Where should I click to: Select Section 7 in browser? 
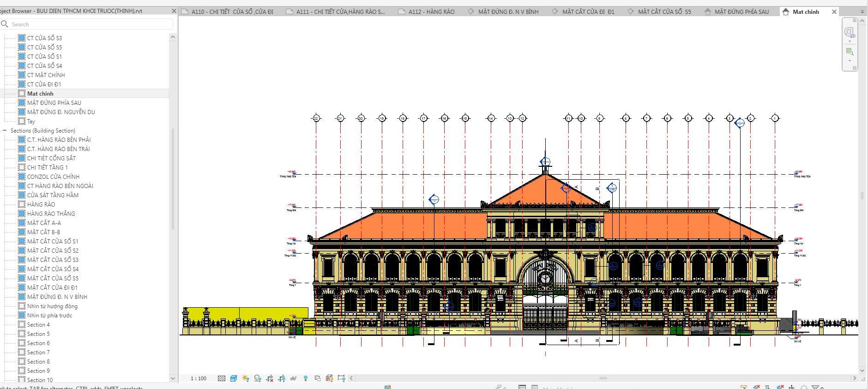coord(38,352)
